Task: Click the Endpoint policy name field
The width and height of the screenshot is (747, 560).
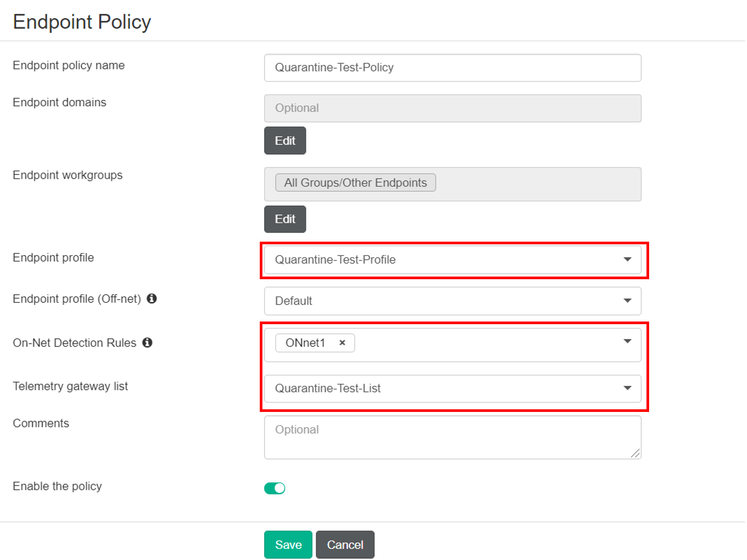Action: (453, 68)
